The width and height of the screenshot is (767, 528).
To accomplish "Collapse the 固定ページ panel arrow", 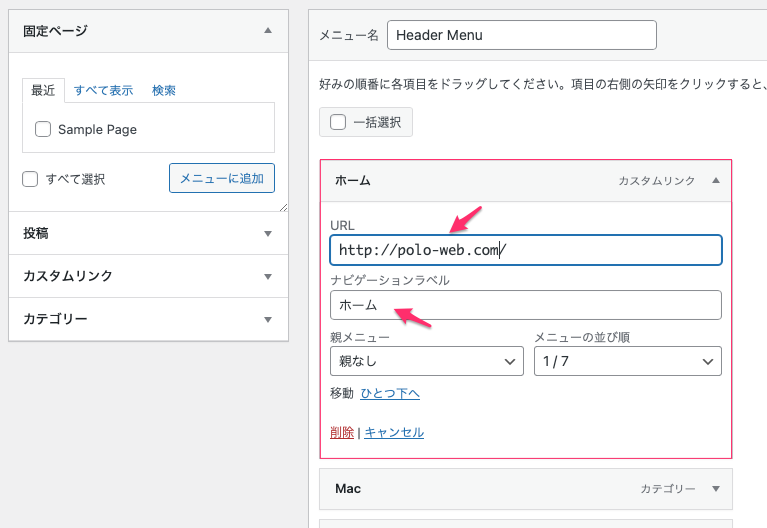I will pyautogui.click(x=267, y=31).
